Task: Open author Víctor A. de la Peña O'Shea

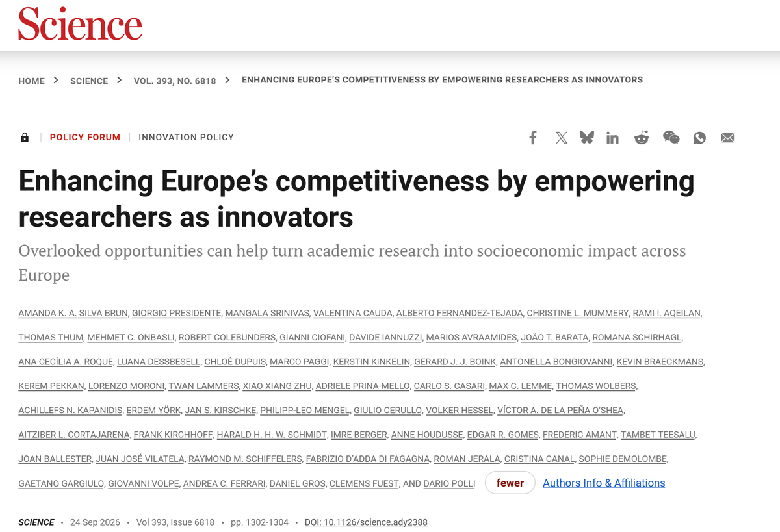Action: coord(560,411)
